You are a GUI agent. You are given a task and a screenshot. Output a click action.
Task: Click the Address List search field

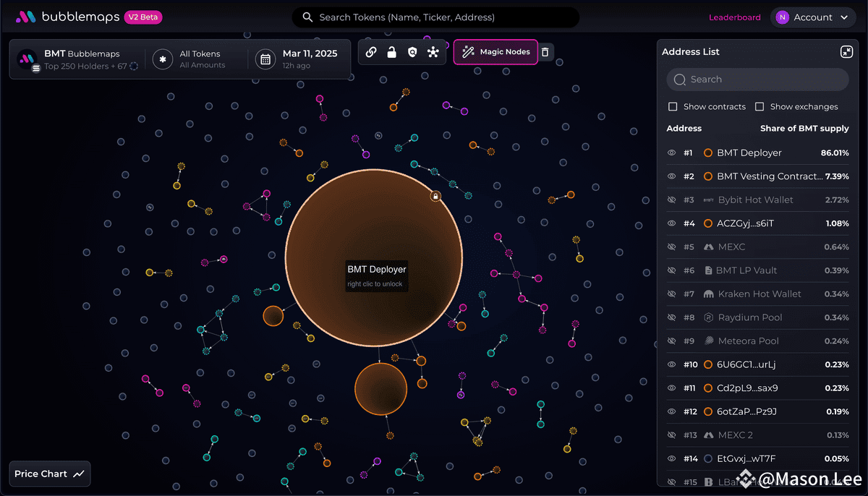[x=757, y=80]
